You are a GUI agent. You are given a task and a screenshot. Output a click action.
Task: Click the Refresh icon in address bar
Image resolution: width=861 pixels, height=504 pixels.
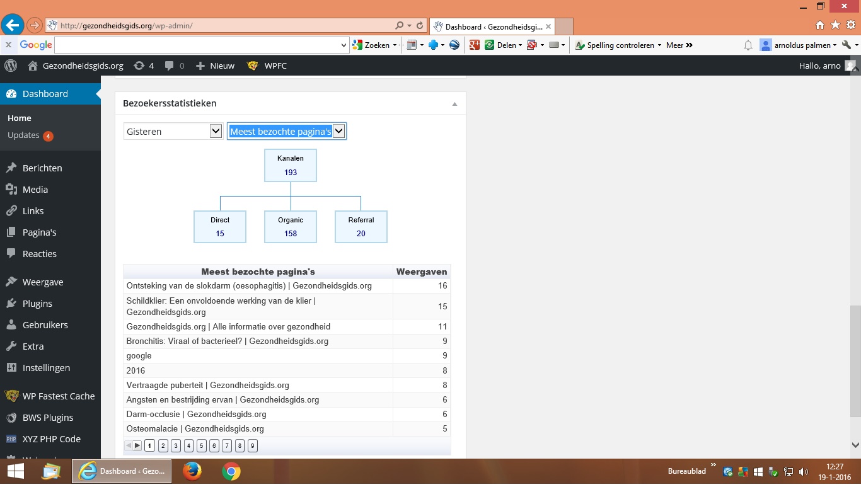(420, 26)
